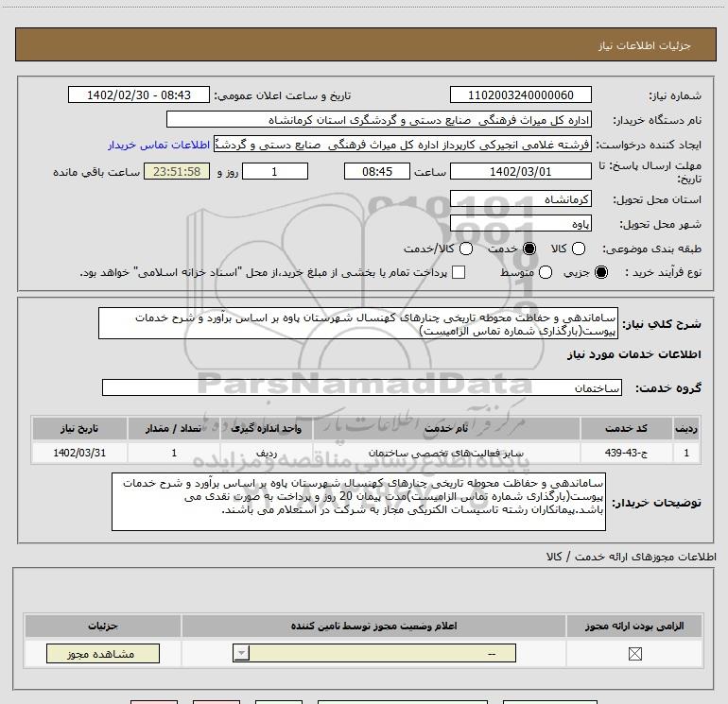Click the announcement date field 1402/02/30 - 08:43
Image resolution: width=728 pixels, height=704 pixels.
click(139, 95)
